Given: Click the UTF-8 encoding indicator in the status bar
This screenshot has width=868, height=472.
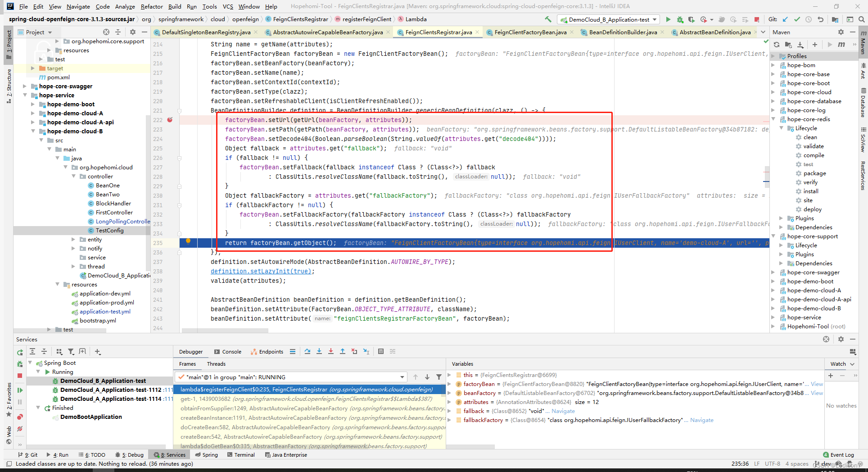Looking at the screenshot, I should pos(772,463).
